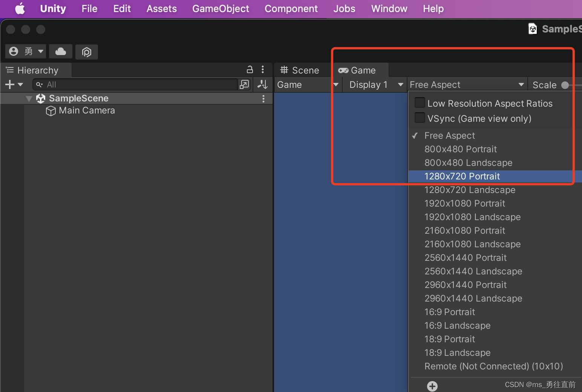Choose 18:9 Landscape
Image resolution: width=582 pixels, height=392 pixels.
coord(495,352)
